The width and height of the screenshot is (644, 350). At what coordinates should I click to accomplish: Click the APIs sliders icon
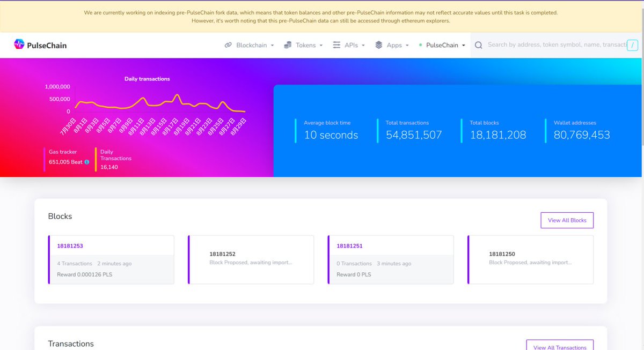pyautogui.click(x=336, y=45)
